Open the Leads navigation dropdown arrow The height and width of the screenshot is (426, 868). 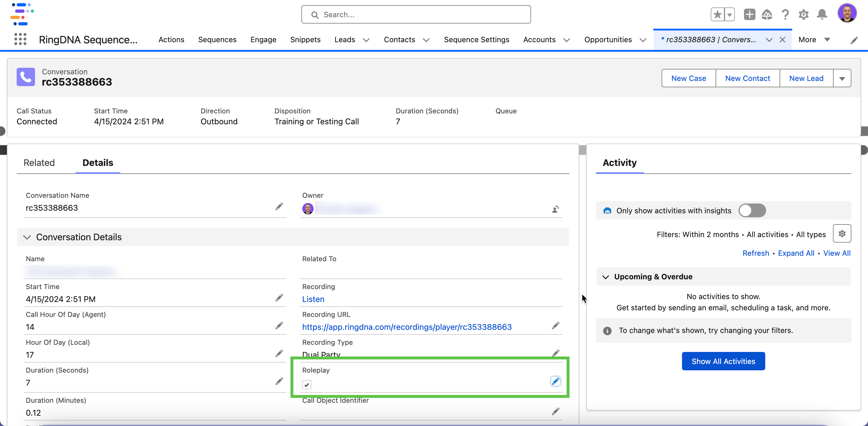[366, 40]
